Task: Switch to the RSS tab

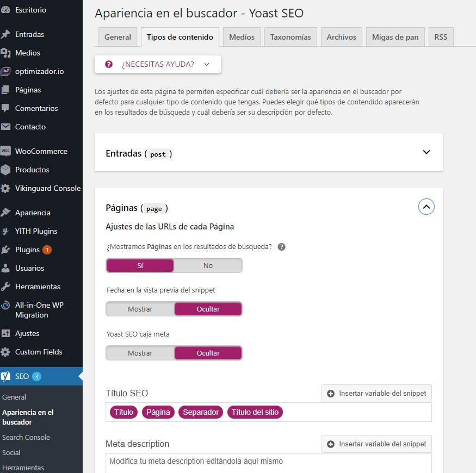Action: coord(441,37)
